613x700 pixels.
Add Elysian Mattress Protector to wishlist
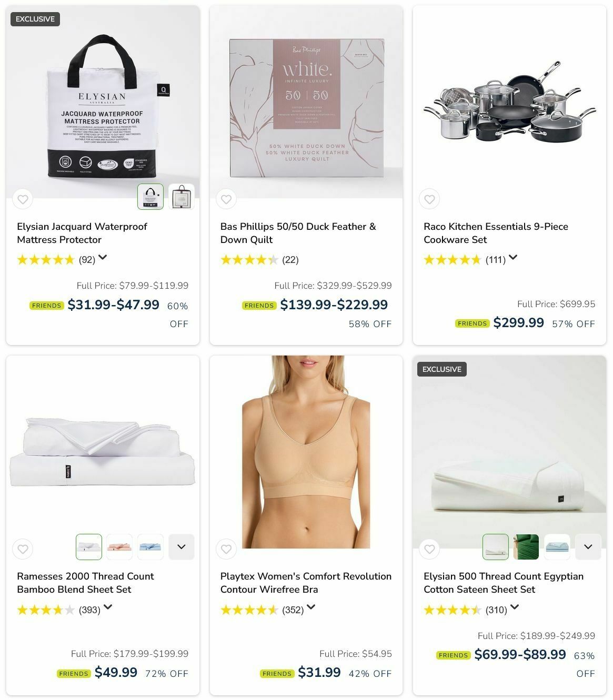(23, 199)
